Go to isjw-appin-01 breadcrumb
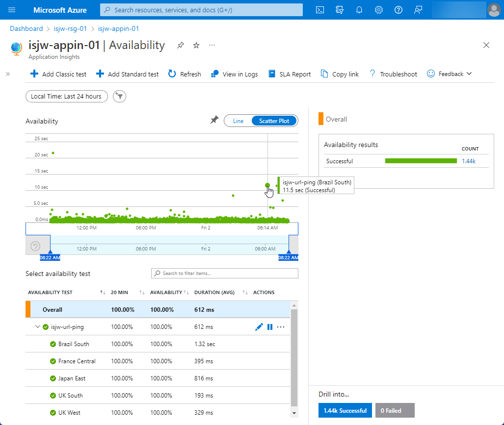Viewport: 504px width, 425px height. (118, 28)
